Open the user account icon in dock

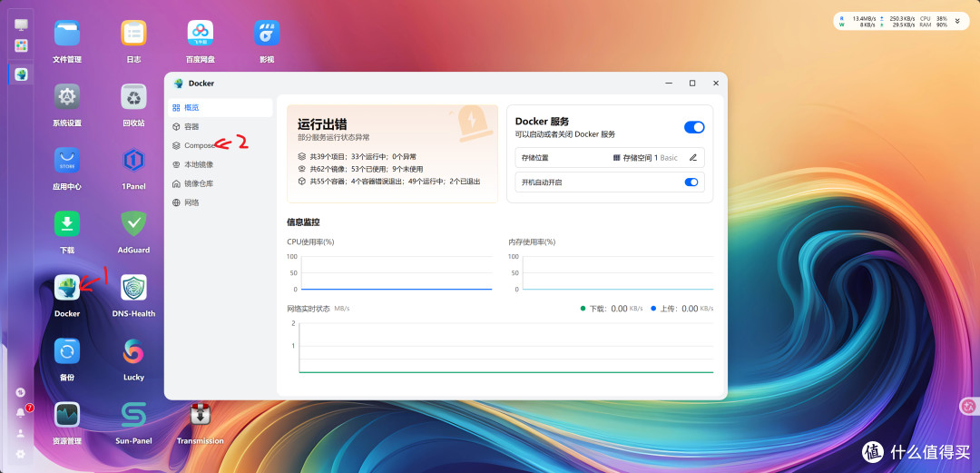pos(21,434)
